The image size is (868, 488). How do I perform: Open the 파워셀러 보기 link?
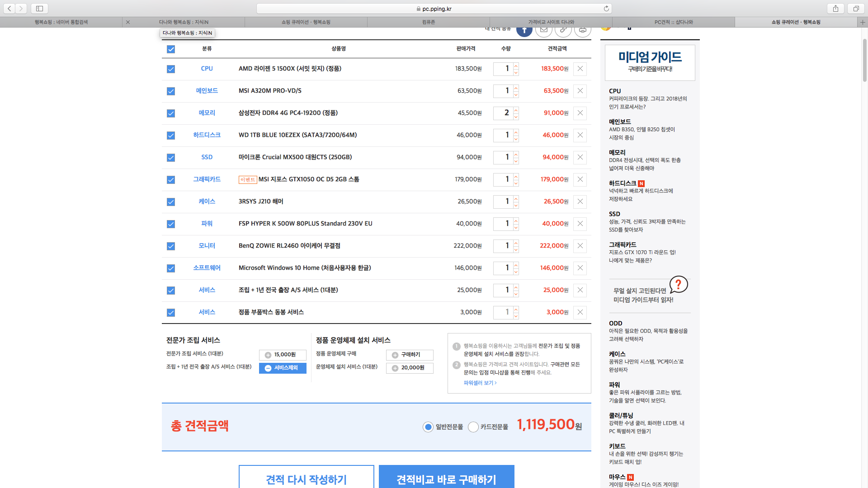(480, 383)
